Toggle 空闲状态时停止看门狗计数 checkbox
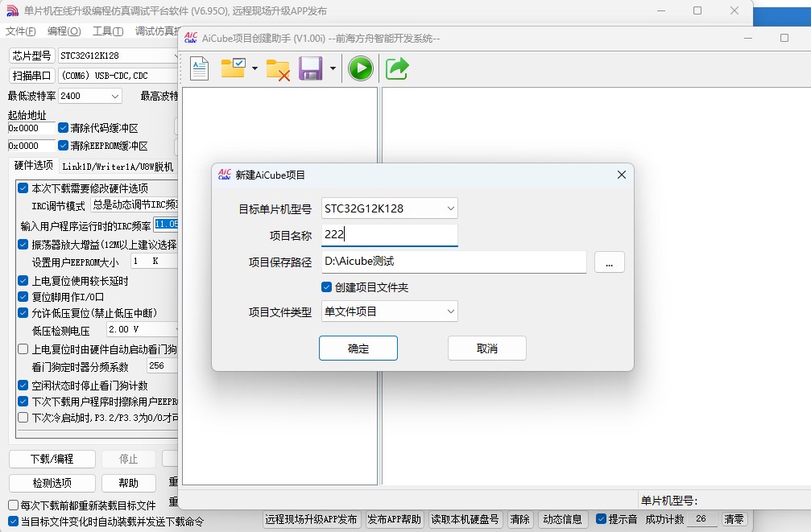The width and height of the screenshot is (811, 532). (x=23, y=386)
